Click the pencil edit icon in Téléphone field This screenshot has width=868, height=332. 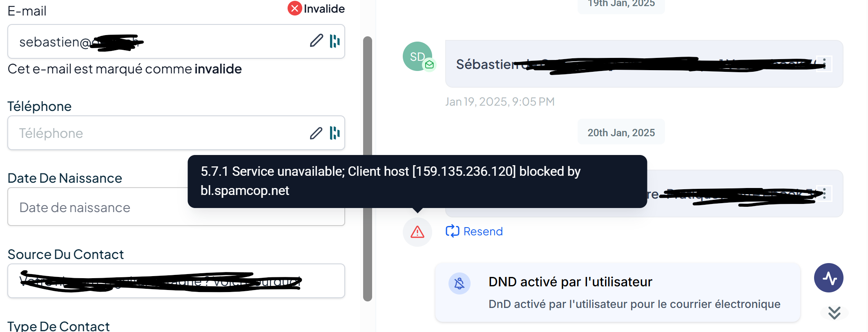pyautogui.click(x=316, y=133)
